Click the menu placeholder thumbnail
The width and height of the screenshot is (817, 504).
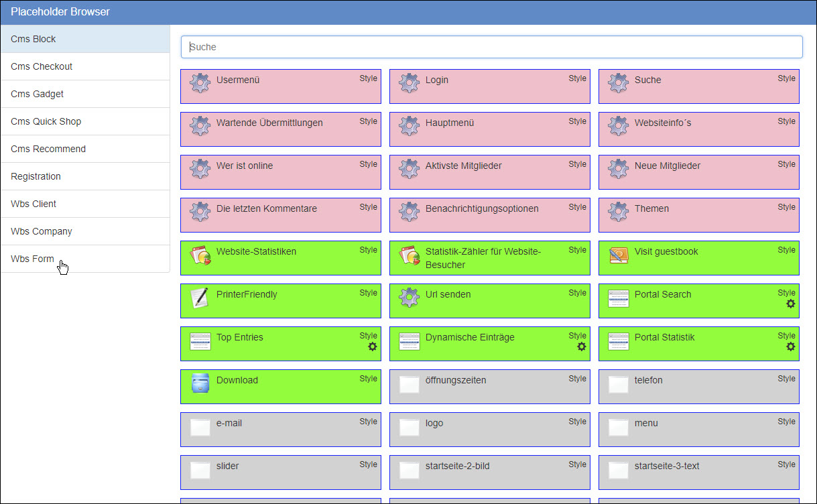[618, 427]
